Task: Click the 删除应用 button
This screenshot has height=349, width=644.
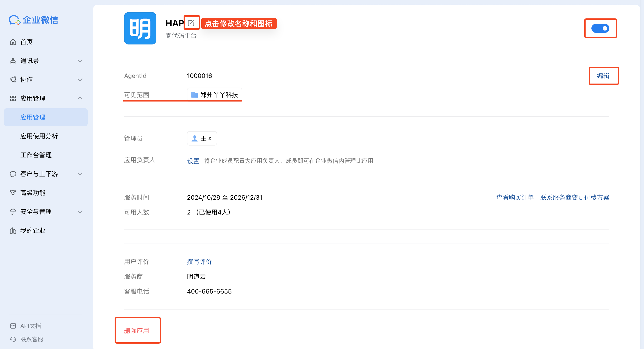Action: click(136, 331)
